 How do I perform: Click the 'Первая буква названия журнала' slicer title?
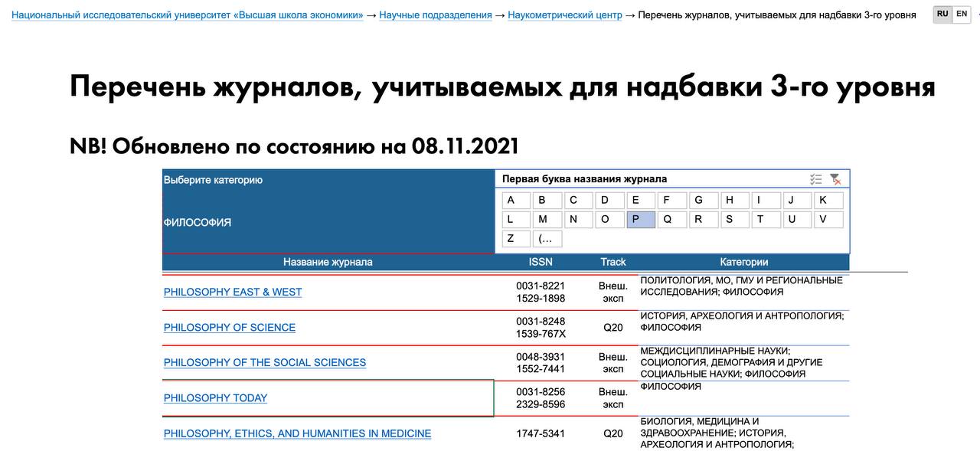click(x=584, y=179)
